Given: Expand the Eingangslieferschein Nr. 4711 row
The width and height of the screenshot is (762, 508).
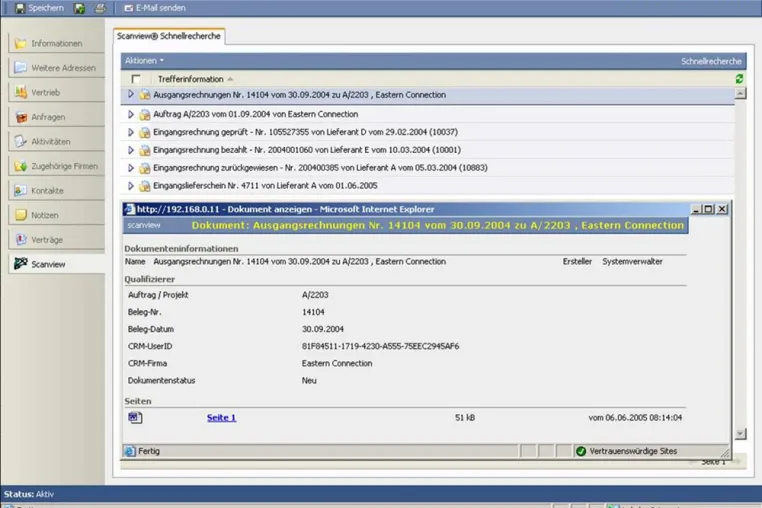Looking at the screenshot, I should click(131, 186).
